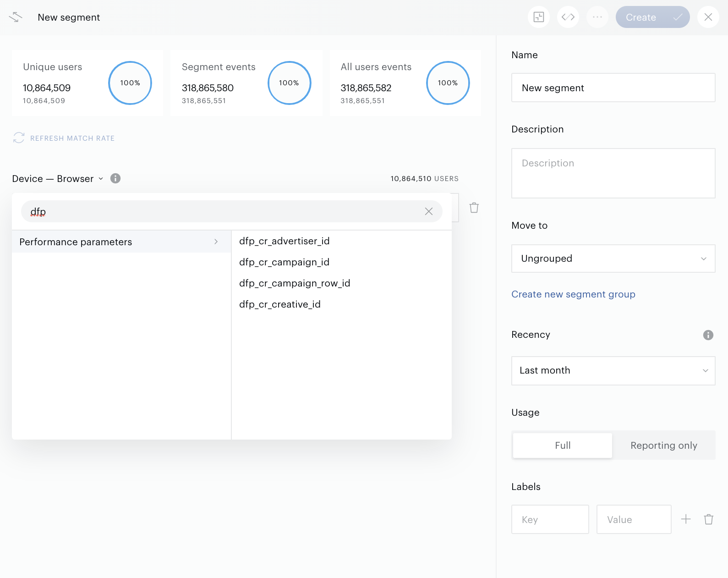This screenshot has height=578, width=728.
Task: Clear the dfp search text
Action: (429, 211)
